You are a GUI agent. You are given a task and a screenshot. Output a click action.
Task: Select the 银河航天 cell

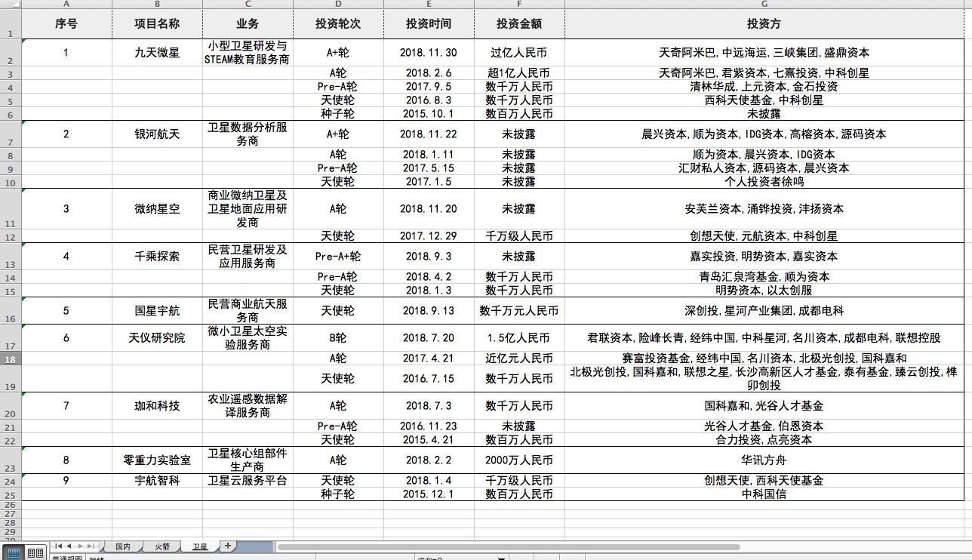coord(157,134)
